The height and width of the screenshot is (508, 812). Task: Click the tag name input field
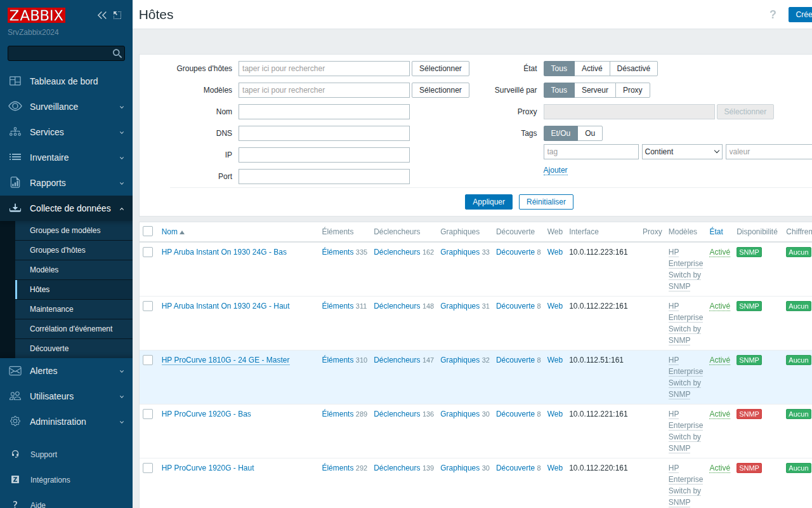click(x=591, y=152)
